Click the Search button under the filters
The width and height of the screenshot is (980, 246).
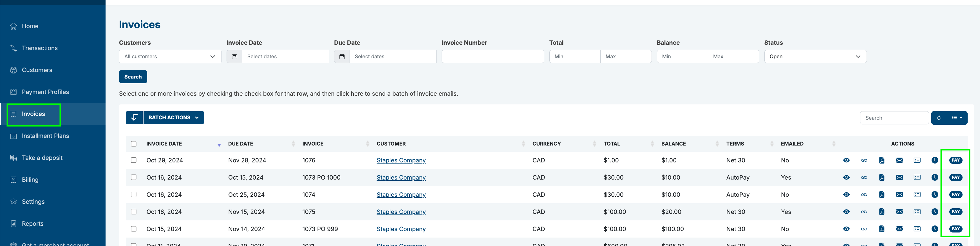(x=133, y=77)
